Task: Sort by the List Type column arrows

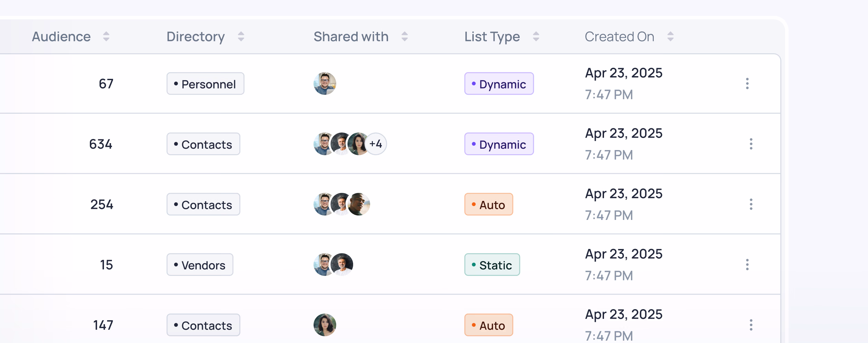Action: coord(536,37)
